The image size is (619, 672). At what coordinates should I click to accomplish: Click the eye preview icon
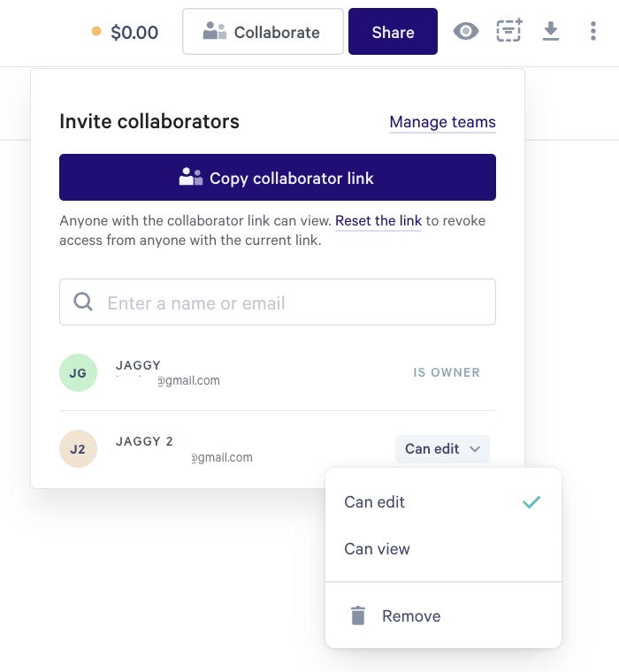tap(465, 31)
